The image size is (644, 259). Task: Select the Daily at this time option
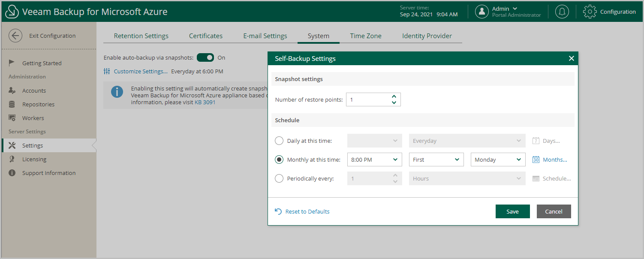click(x=279, y=141)
